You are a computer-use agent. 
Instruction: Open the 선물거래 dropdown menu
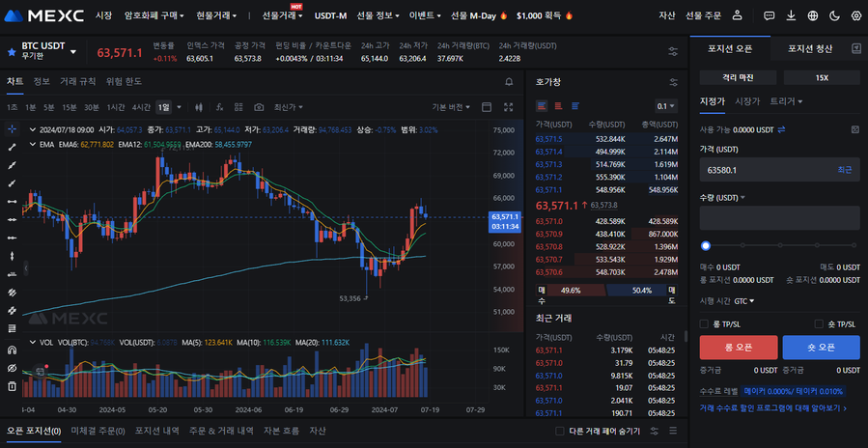click(x=282, y=15)
